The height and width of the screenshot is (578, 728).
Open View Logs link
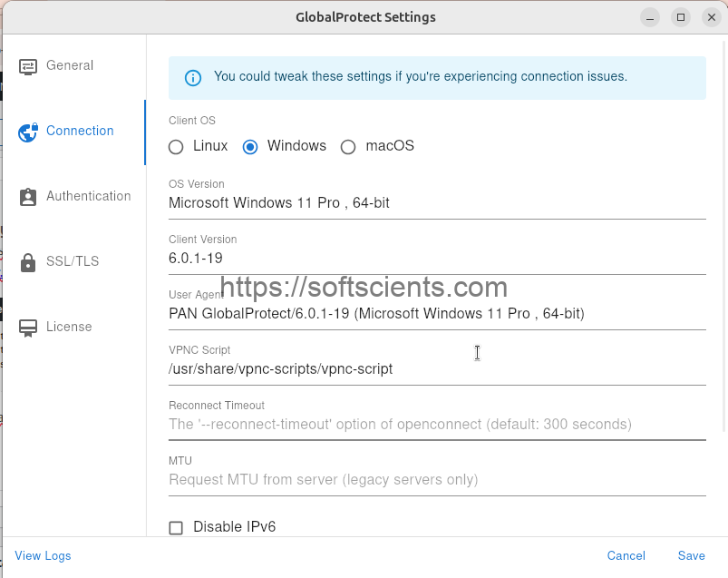[43, 555]
